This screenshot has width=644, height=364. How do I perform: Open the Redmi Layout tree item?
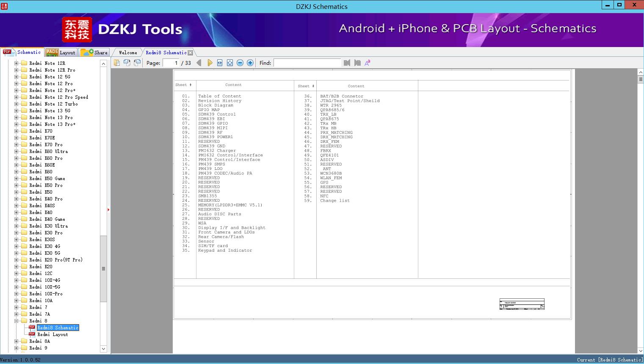click(x=53, y=334)
